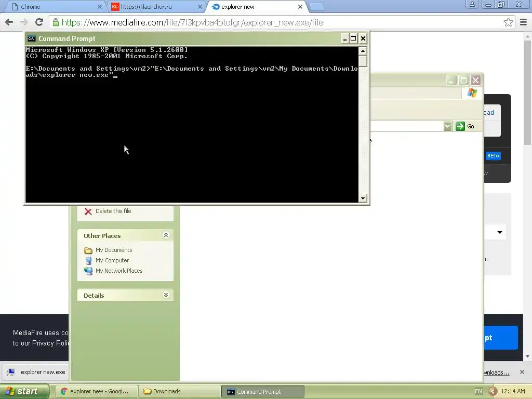The width and height of the screenshot is (532, 399).
Task: Open the address bar dropdown in Downloads window
Action: point(447,126)
